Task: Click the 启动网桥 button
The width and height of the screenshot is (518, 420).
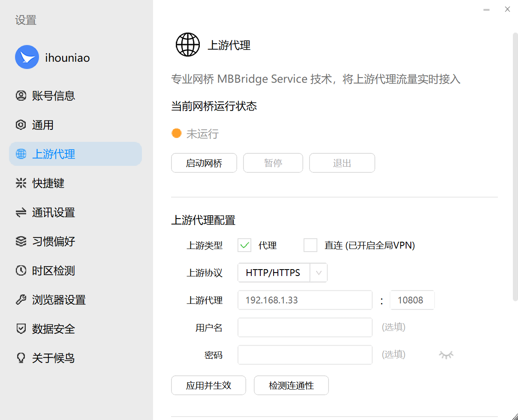Action: tap(204, 163)
